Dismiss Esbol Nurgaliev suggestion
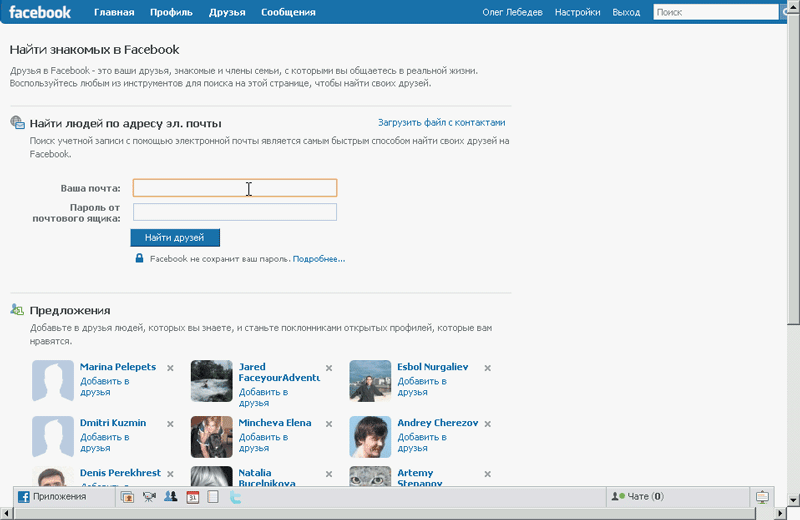The width and height of the screenshot is (800, 520). click(x=488, y=368)
